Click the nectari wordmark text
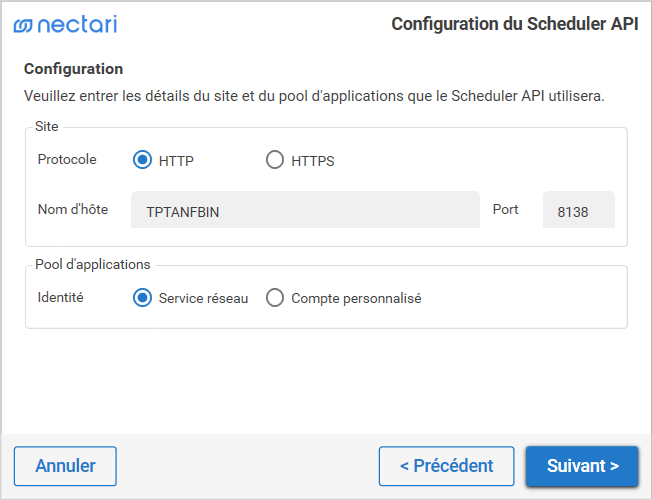Screen dimensions: 652x500 coord(77,25)
